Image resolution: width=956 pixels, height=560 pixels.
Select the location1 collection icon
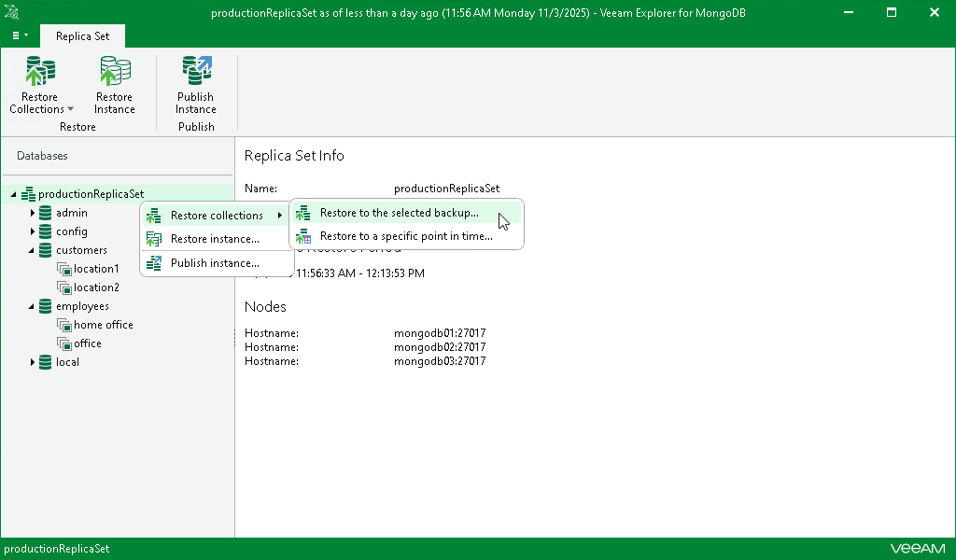pyautogui.click(x=64, y=269)
